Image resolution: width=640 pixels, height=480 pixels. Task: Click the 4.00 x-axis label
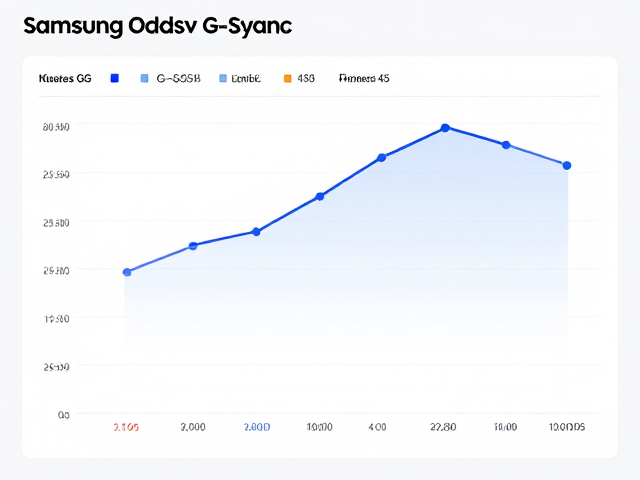click(377, 427)
